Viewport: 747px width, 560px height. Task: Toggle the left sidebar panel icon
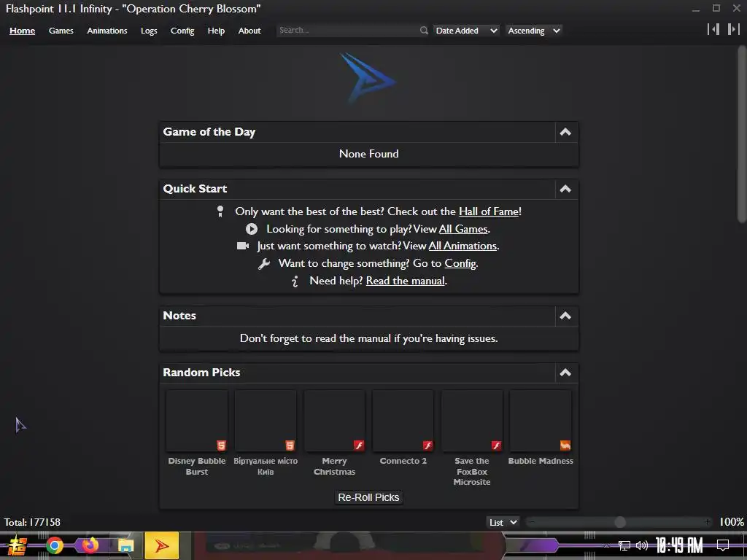point(713,29)
